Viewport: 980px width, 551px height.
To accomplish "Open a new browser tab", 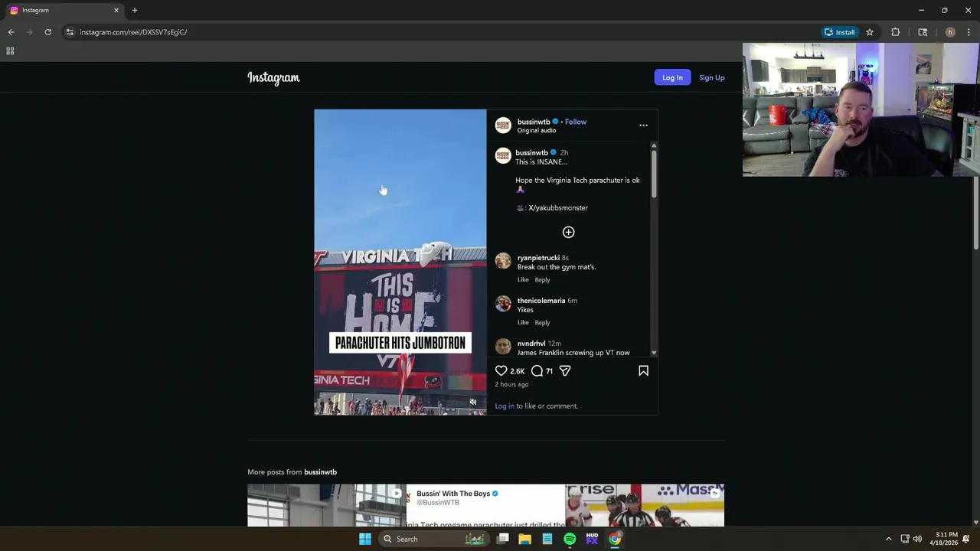I will click(135, 10).
